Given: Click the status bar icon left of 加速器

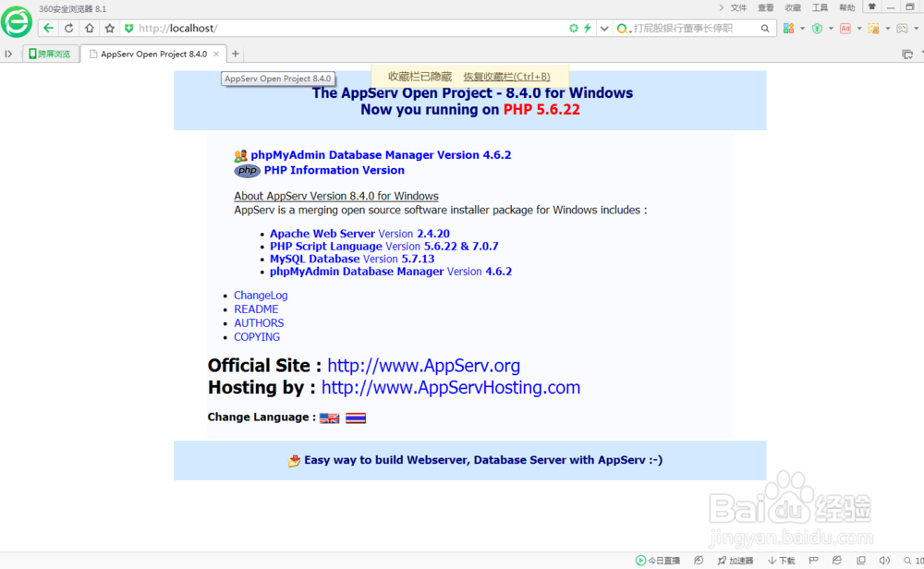Looking at the screenshot, I should click(x=699, y=560).
